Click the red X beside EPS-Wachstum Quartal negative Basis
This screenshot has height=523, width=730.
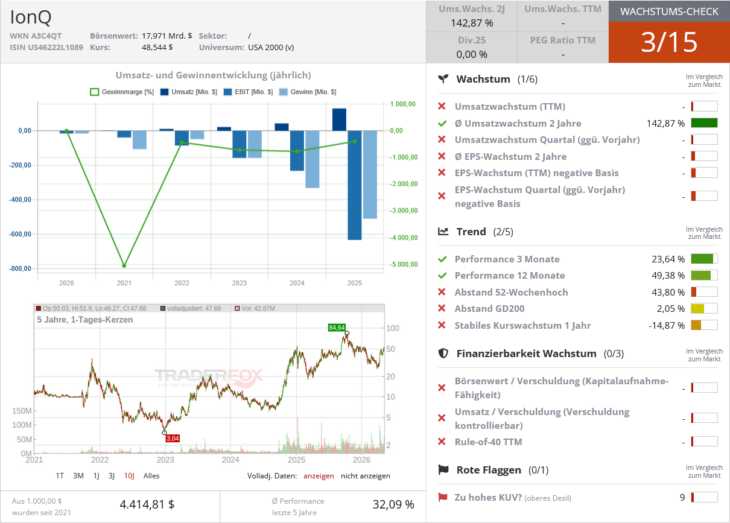pos(442,196)
